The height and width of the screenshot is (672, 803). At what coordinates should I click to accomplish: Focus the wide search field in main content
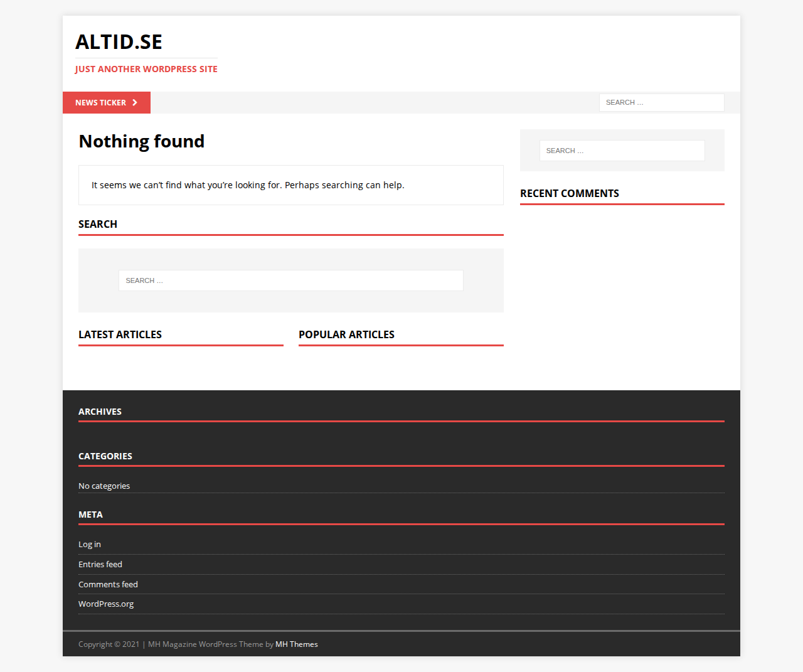pyautogui.click(x=291, y=280)
